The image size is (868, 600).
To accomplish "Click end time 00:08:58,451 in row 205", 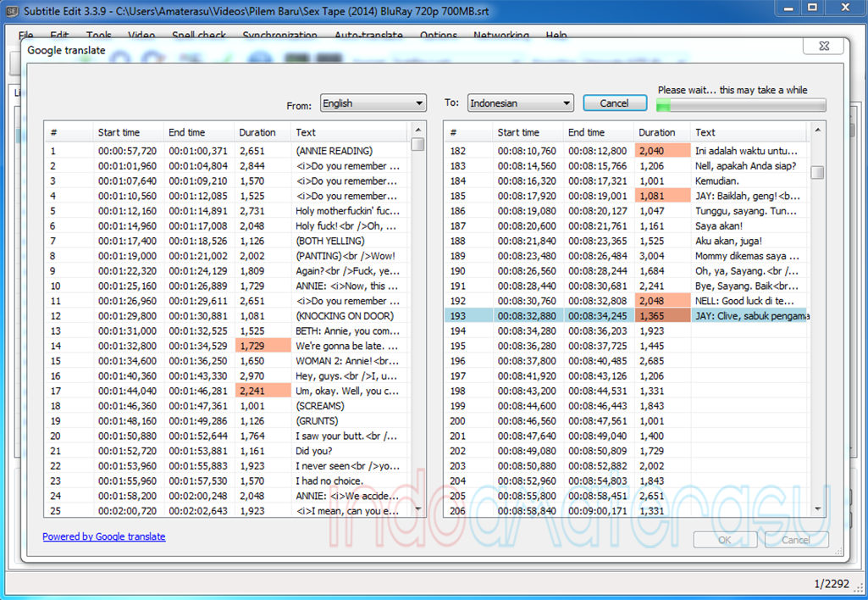I will click(x=598, y=496).
